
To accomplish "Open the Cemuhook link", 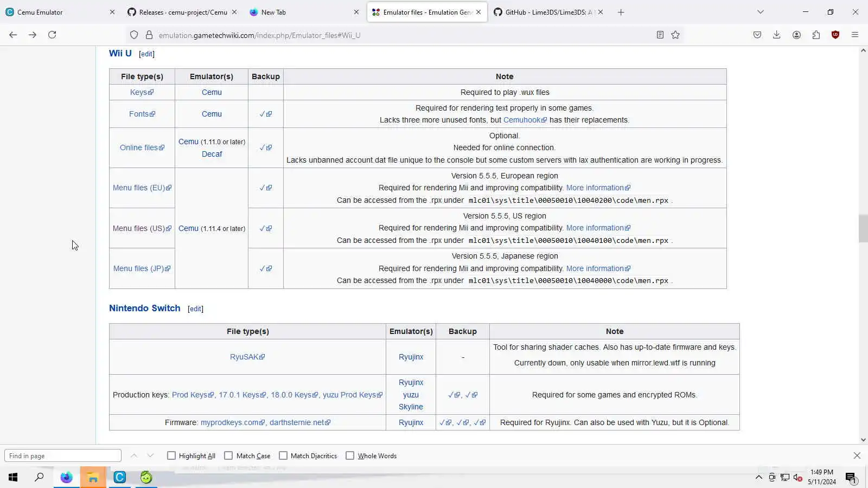I will point(525,120).
